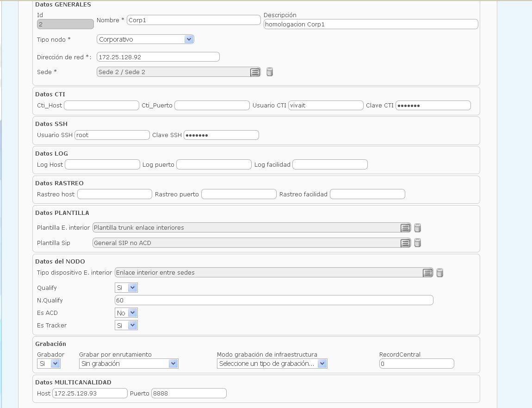Image resolution: width=532 pixels, height=408 pixels.
Task: Open the Es Tracker dropdown
Action: (x=126, y=326)
